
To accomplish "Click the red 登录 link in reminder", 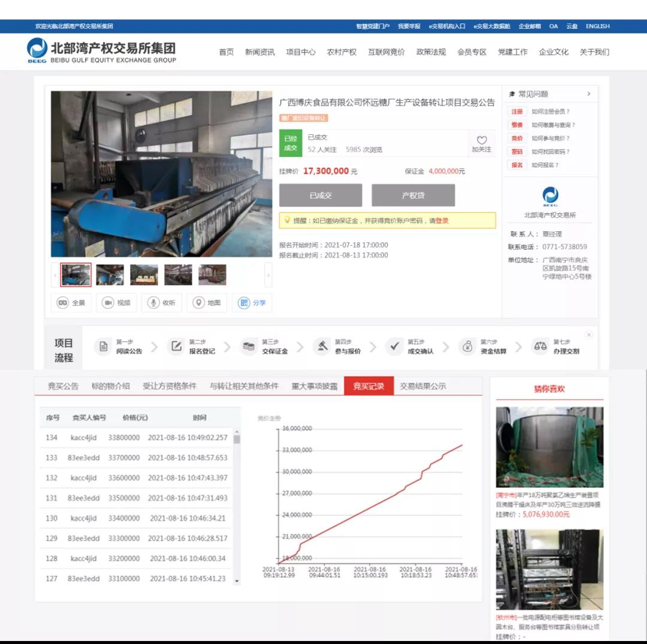I will (442, 220).
